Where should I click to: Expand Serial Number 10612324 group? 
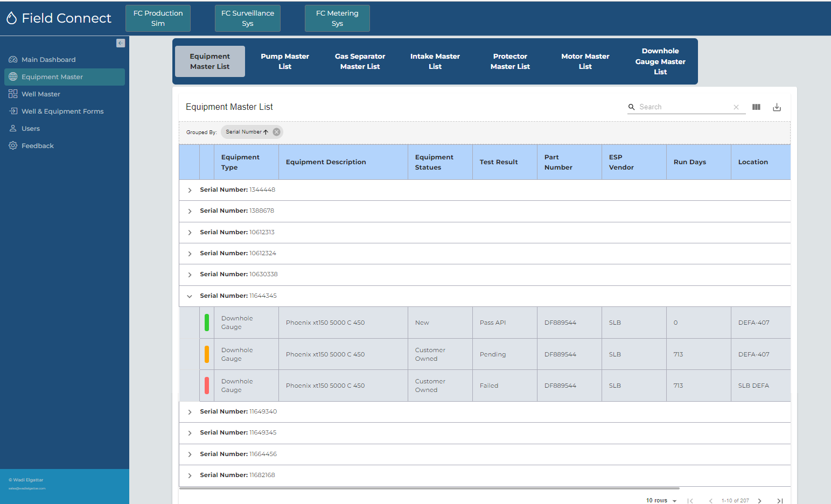pyautogui.click(x=190, y=254)
